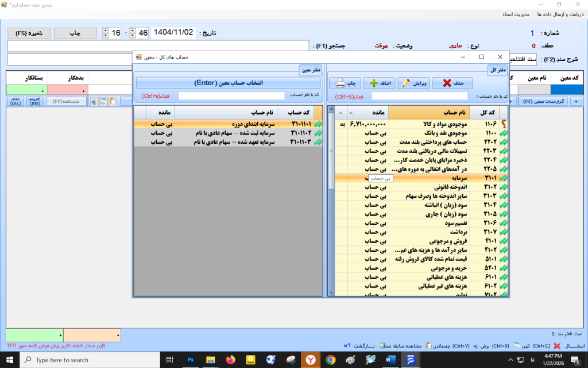
Task: Click the ذخیره (F5) save button
Action: [28, 33]
